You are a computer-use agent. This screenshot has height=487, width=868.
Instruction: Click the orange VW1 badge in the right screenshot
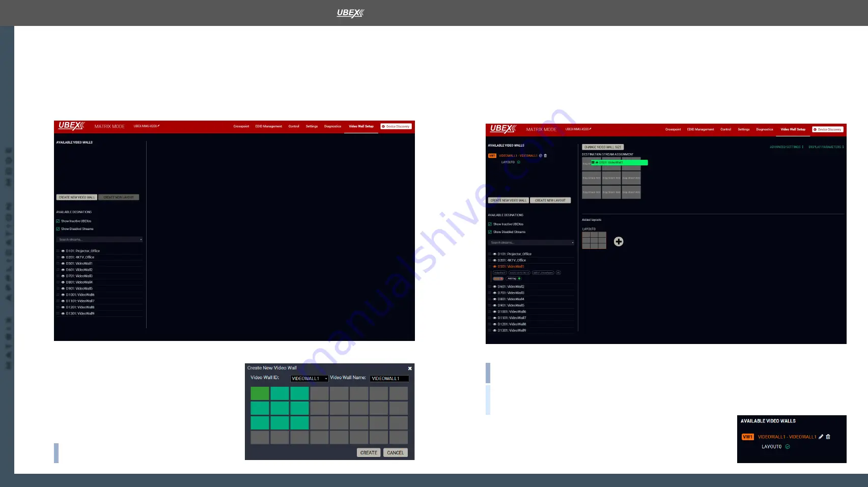(492, 156)
